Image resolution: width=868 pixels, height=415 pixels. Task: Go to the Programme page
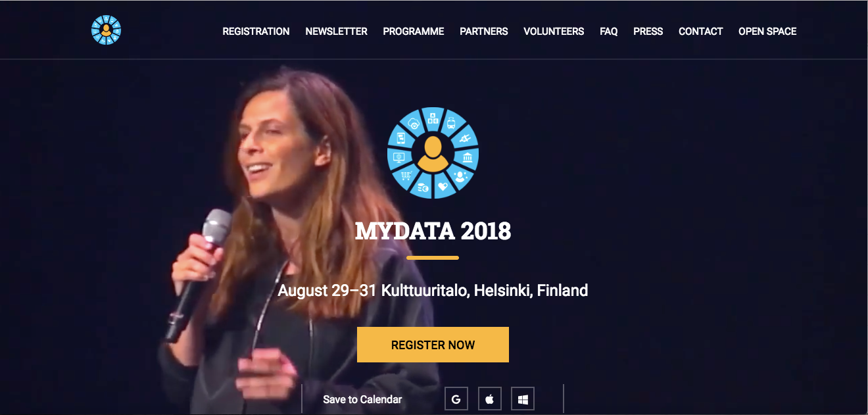414,31
